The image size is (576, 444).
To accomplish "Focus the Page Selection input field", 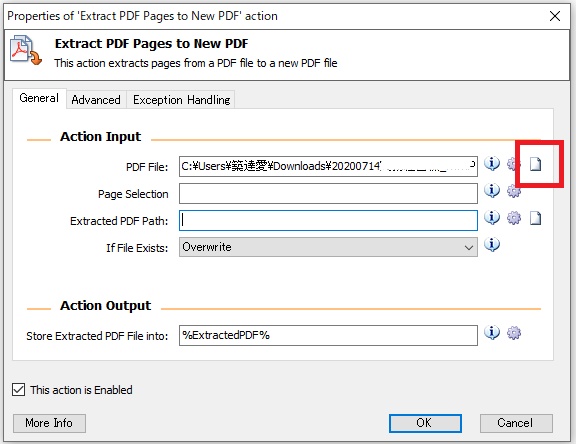I will coord(328,194).
